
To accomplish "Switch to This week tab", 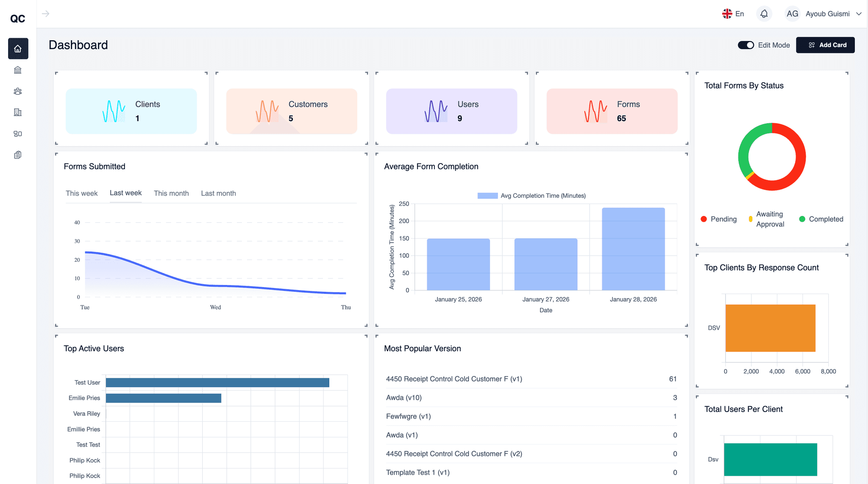I will click(x=81, y=193).
